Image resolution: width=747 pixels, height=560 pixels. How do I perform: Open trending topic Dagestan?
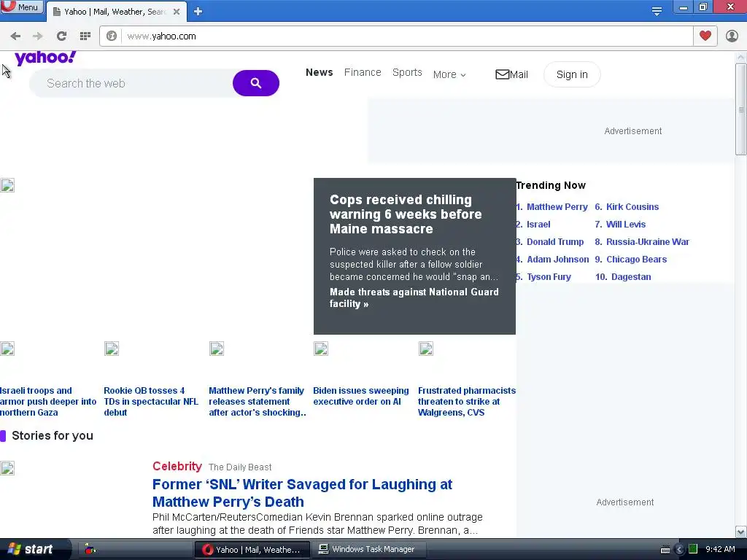pyautogui.click(x=631, y=277)
